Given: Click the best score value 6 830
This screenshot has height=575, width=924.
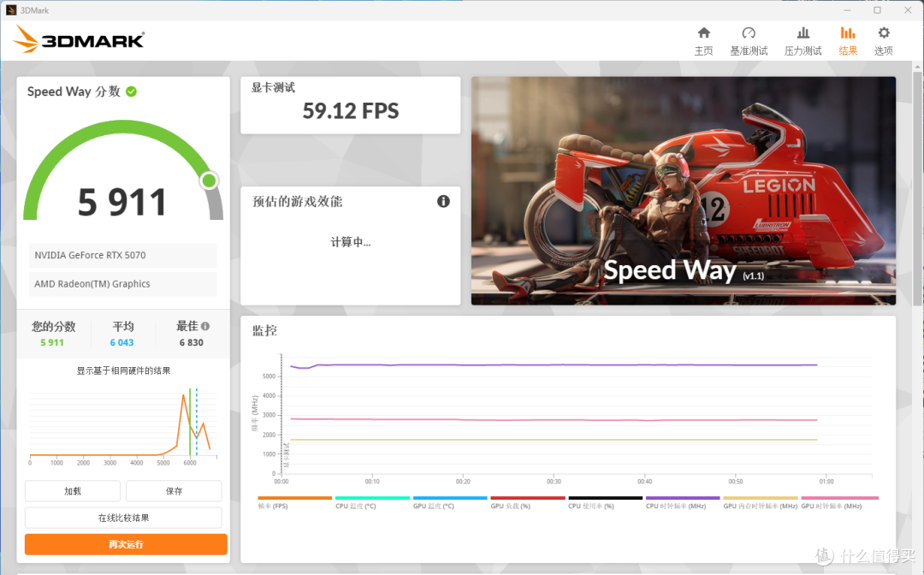Looking at the screenshot, I should [x=192, y=342].
